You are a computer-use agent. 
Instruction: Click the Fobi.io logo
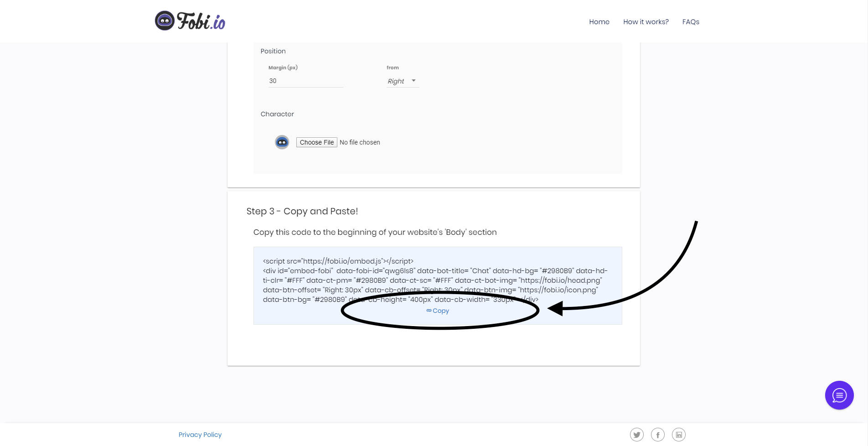click(190, 21)
